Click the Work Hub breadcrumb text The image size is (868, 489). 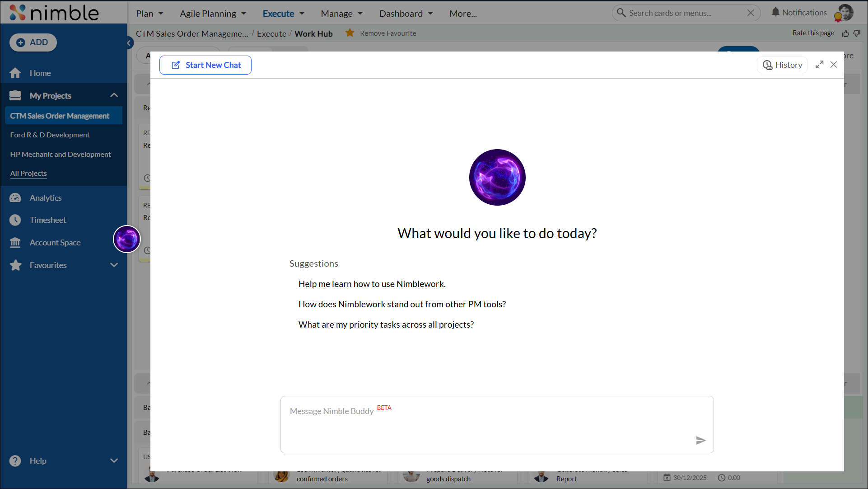(x=313, y=33)
